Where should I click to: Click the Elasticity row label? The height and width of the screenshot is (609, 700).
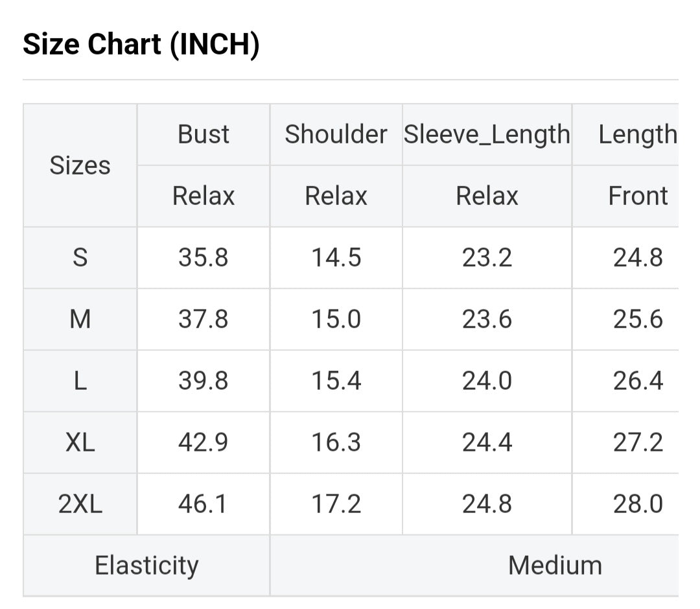(146, 566)
